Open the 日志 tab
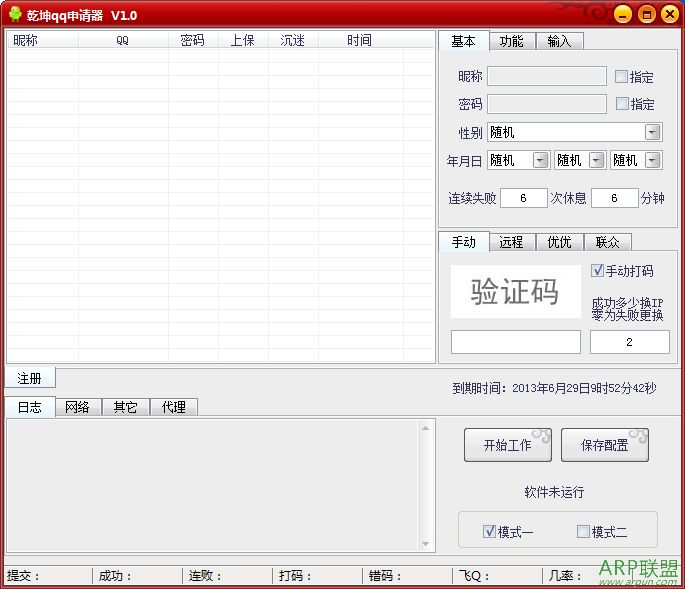Screen dimensions: 685x589 click(x=30, y=407)
